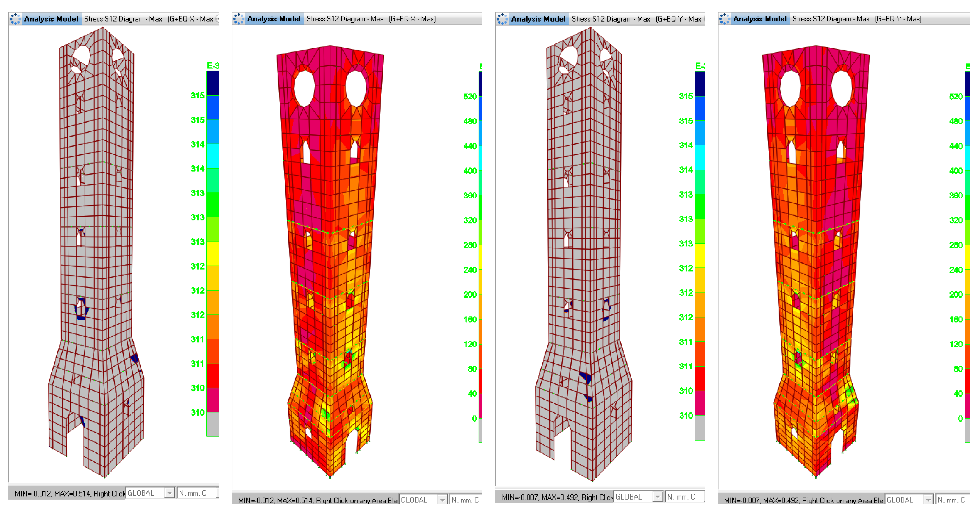Select the Analysis Model tab in the leftmost gray G+EQ X window
The width and height of the screenshot is (980, 512).
pyautogui.click(x=51, y=19)
